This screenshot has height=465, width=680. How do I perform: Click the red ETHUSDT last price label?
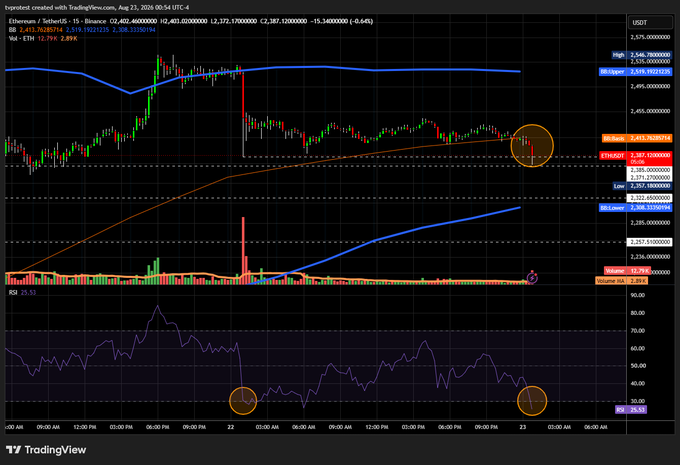click(636, 158)
